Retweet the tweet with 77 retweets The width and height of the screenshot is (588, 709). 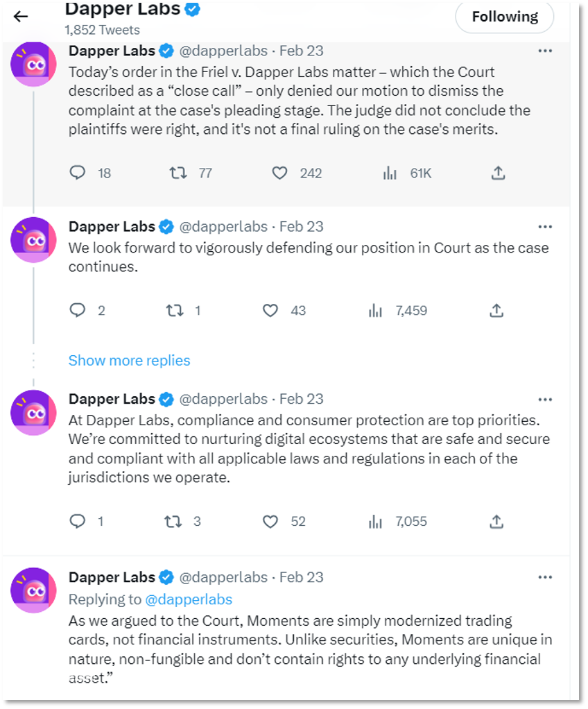(x=178, y=173)
